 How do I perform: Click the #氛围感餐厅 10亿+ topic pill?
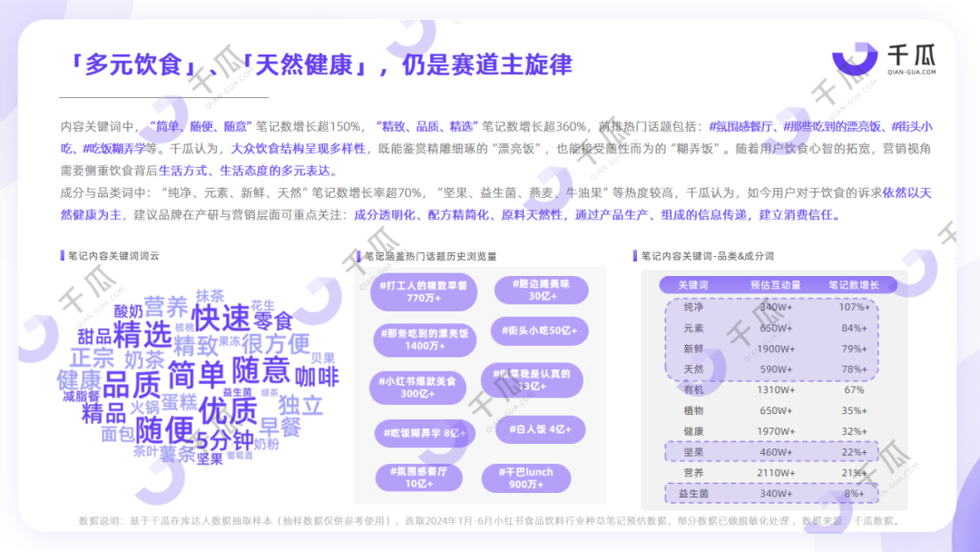418,478
